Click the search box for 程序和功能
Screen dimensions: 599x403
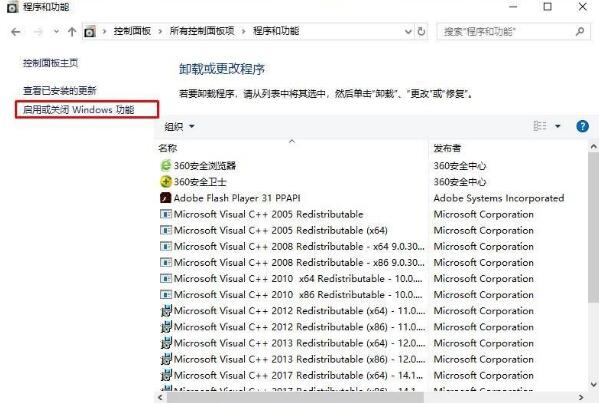pos(513,32)
